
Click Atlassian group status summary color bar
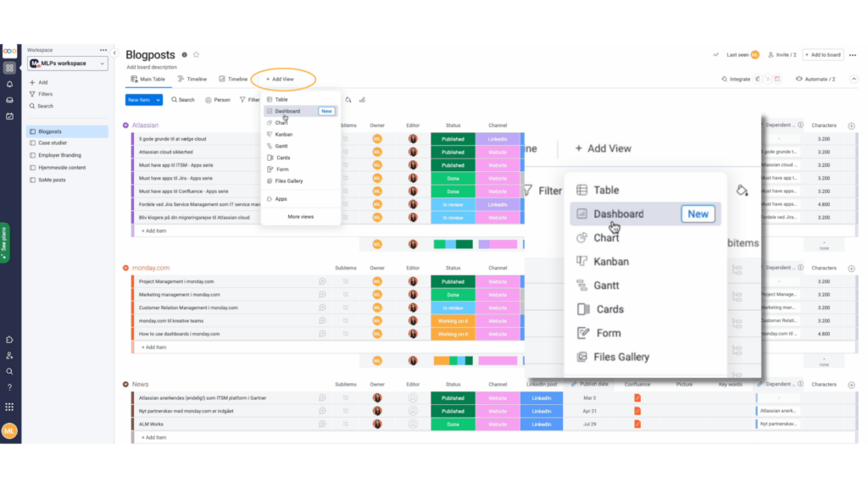453,244
